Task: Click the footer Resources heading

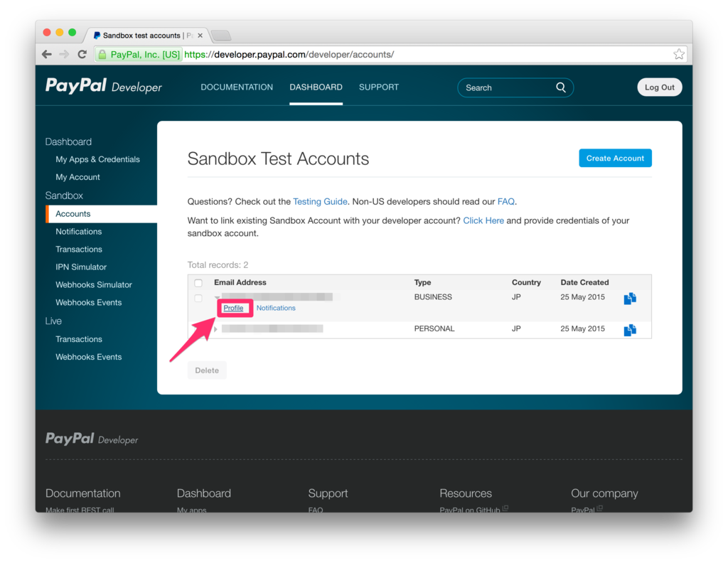Action: (466, 493)
